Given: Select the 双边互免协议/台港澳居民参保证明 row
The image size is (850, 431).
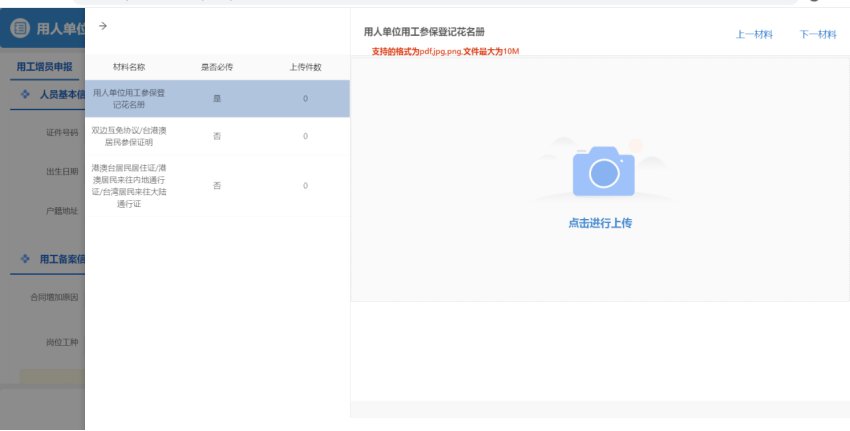Looking at the screenshot, I should pos(217,136).
